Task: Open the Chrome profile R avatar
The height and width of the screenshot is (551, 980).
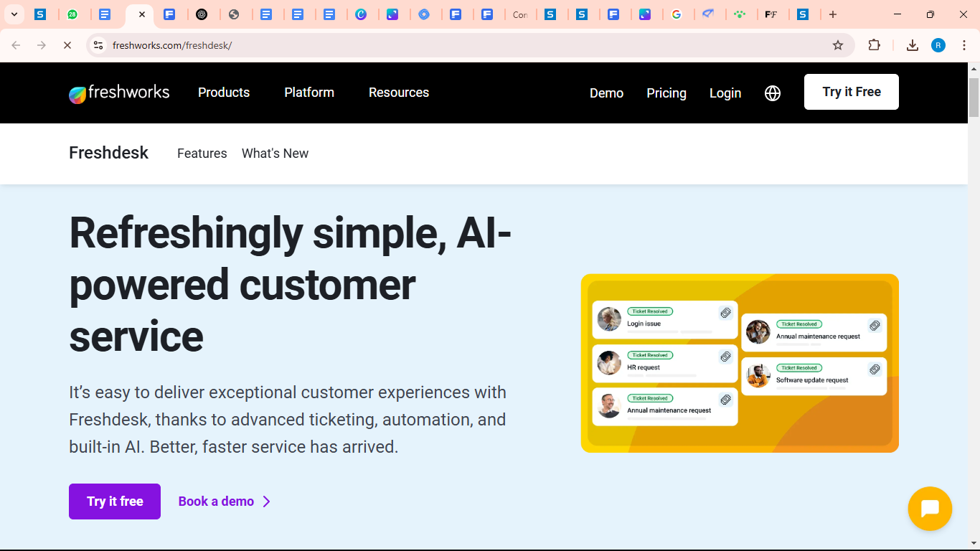Action: click(x=938, y=45)
